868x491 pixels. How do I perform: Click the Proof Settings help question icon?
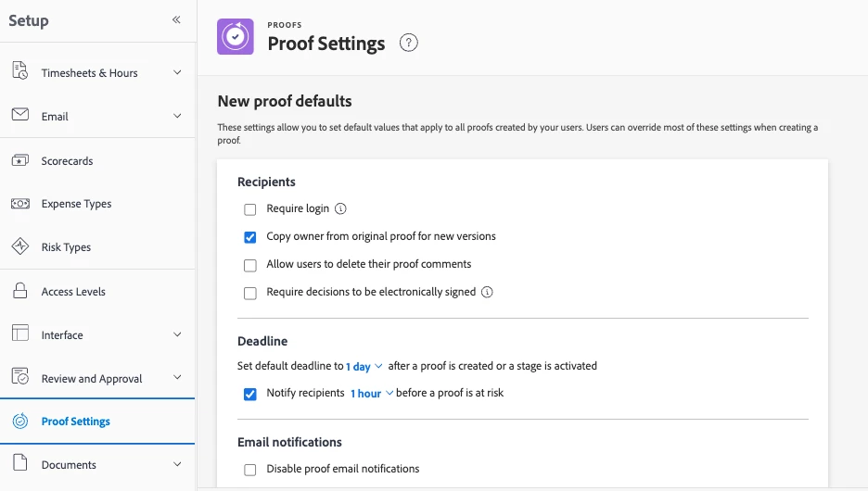point(408,43)
